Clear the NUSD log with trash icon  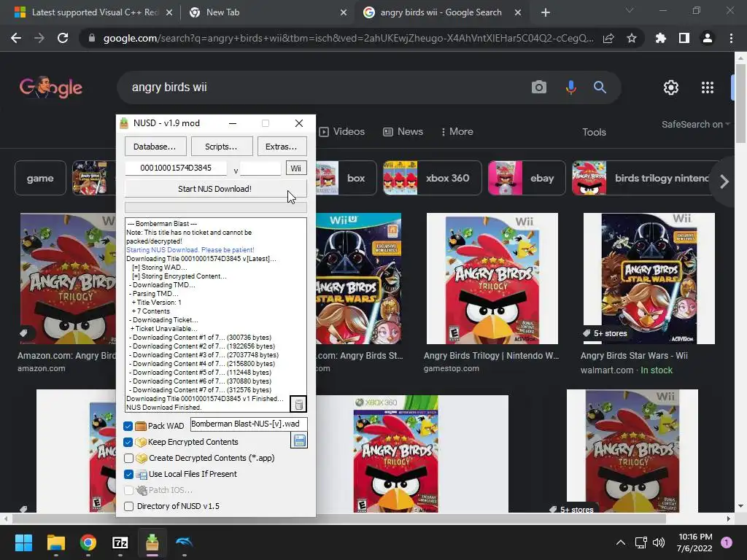298,404
